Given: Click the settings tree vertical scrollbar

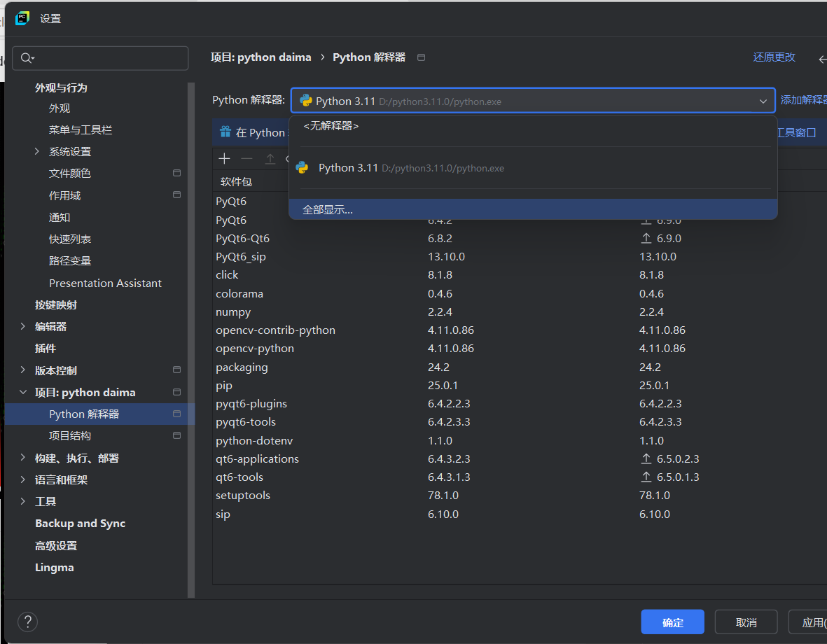Looking at the screenshot, I should coord(191,339).
